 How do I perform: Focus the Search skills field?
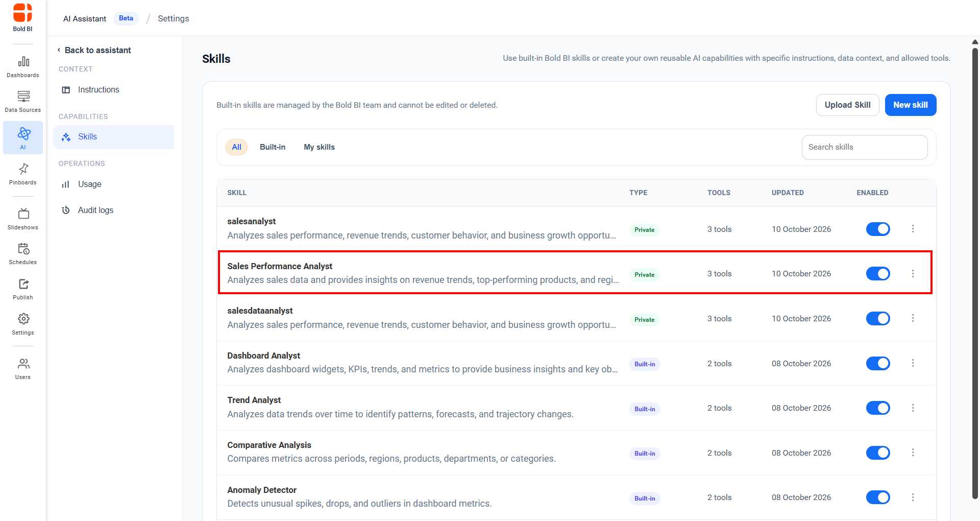point(865,147)
